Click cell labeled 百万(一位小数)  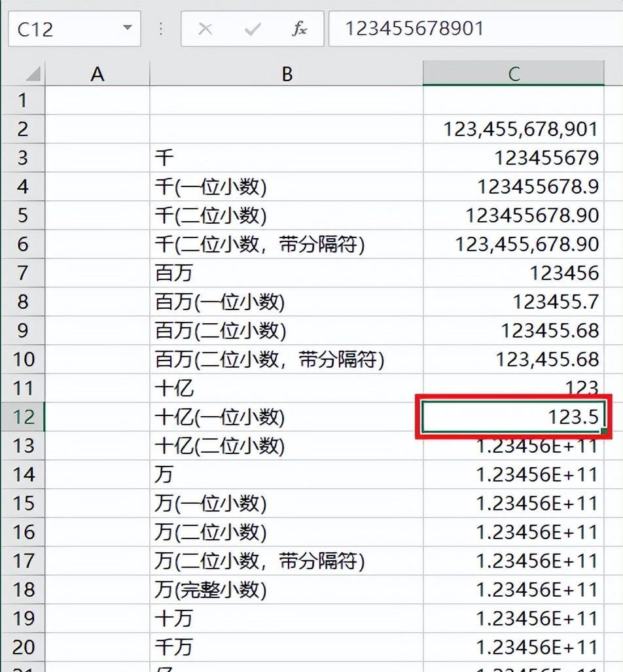(x=287, y=302)
